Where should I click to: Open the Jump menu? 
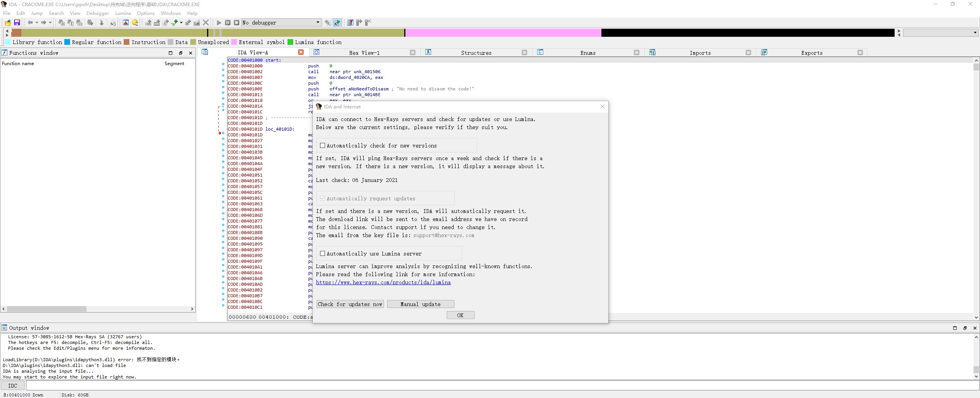pos(37,13)
